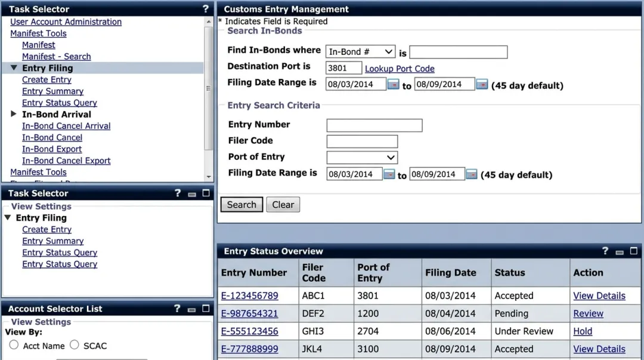
Task: Click the Under Review status cell
Action: 530,331
